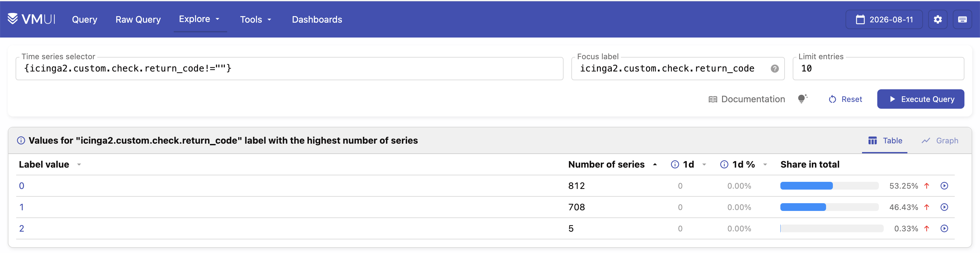Expand the Explore menu
This screenshot has width=980, height=253.
200,19
